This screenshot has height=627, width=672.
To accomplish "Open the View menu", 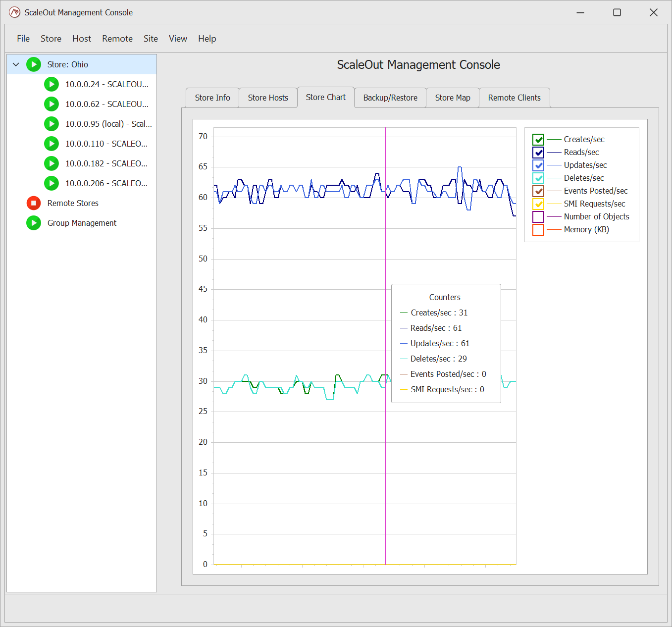I will [178, 39].
